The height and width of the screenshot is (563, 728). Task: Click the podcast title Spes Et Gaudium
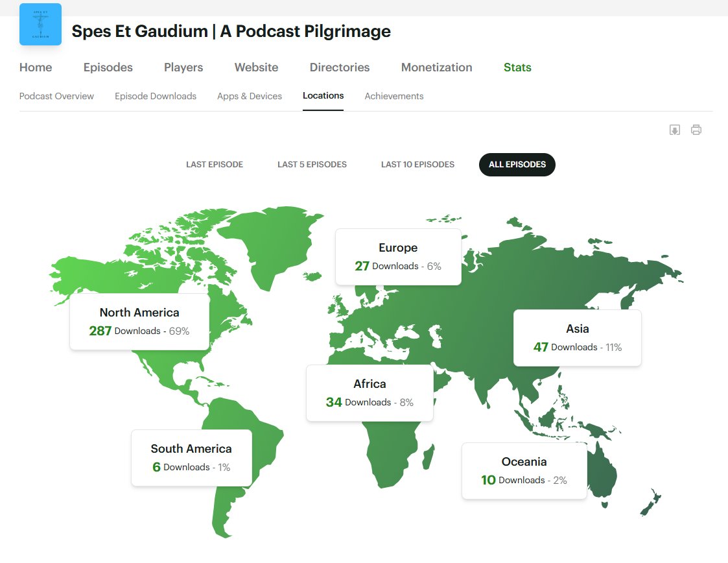click(231, 31)
